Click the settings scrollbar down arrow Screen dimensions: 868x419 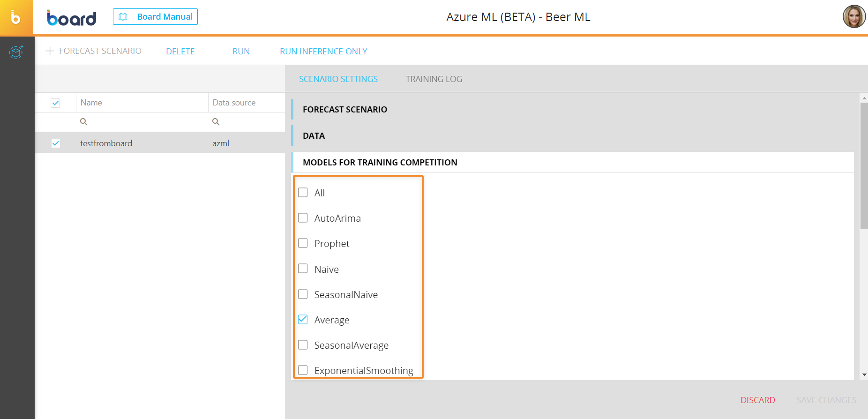[864, 375]
